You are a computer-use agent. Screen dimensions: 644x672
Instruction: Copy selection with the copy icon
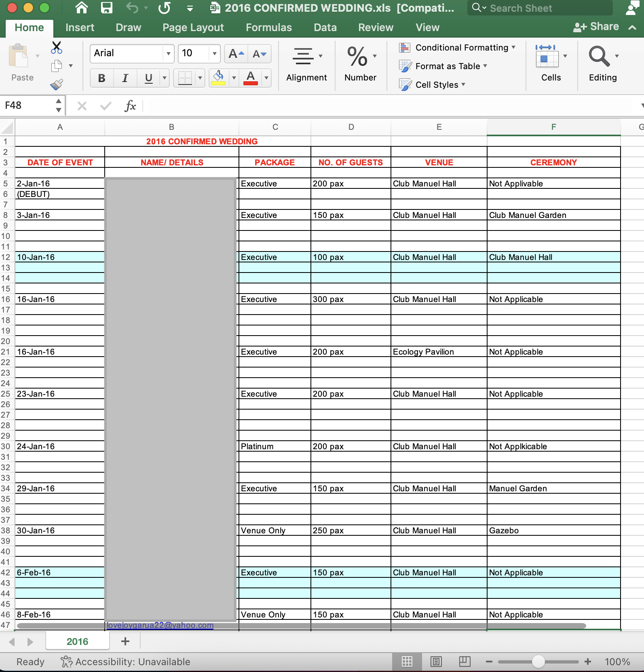click(57, 66)
